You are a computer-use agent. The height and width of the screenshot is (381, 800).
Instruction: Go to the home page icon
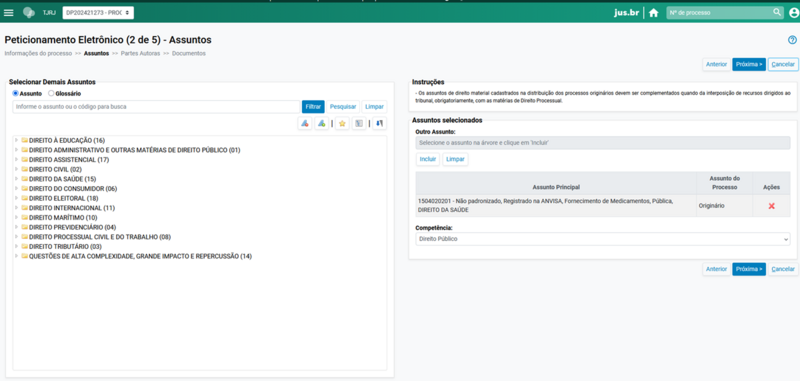tap(654, 13)
